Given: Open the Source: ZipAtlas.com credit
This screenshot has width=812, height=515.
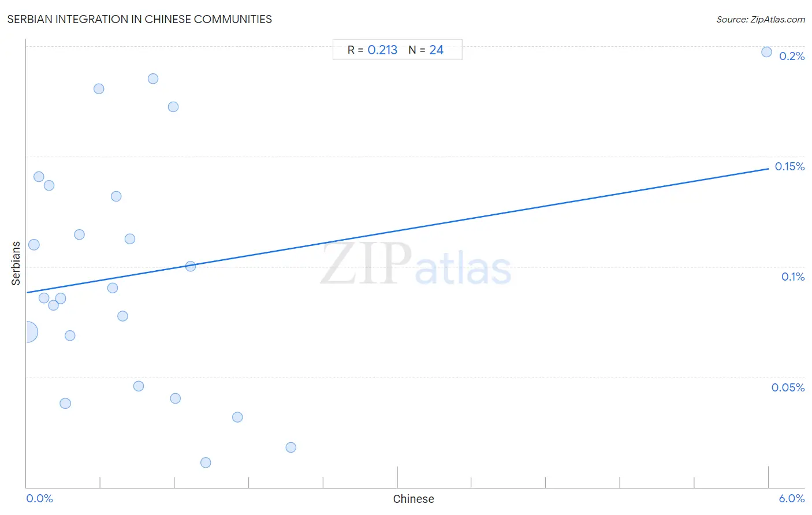Looking at the screenshot, I should coord(761,20).
